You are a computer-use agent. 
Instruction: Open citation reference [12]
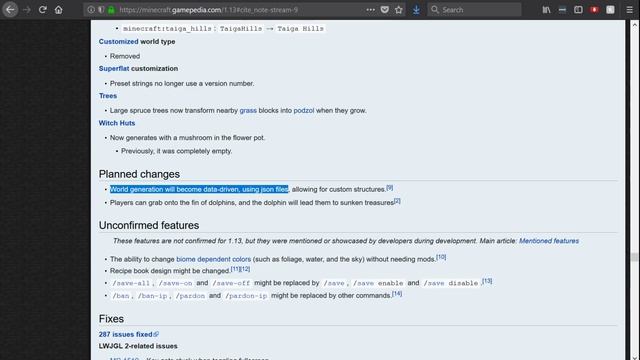[x=245, y=269]
